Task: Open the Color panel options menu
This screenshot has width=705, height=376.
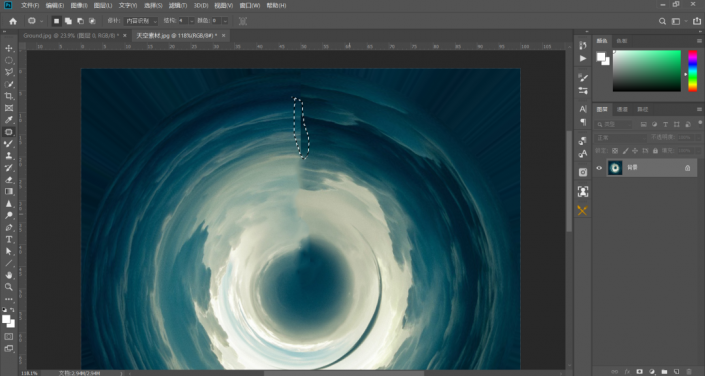Action: [x=699, y=41]
